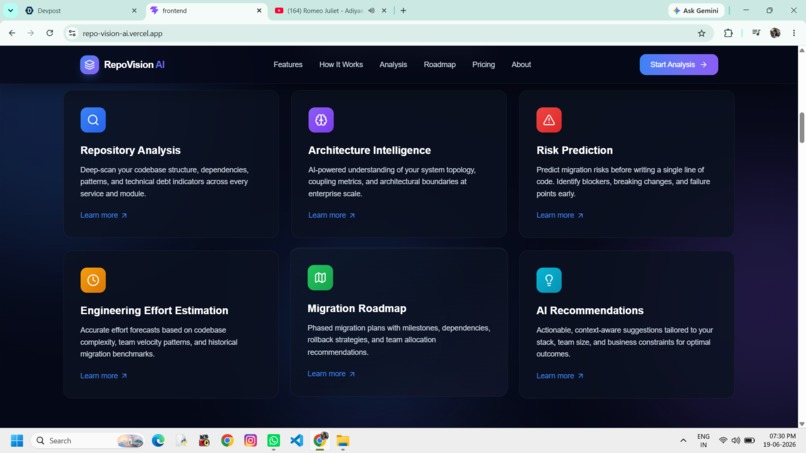Click the Engineering Effort Estimation clock icon
Screen dimensions: 806x453
pyautogui.click(x=93, y=280)
